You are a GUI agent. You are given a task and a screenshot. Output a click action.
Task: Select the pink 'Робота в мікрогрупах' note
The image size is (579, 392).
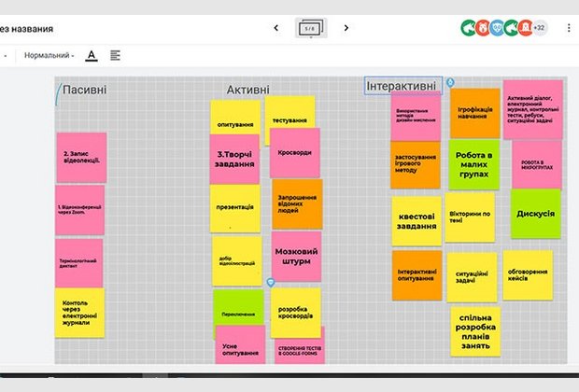tap(537, 164)
